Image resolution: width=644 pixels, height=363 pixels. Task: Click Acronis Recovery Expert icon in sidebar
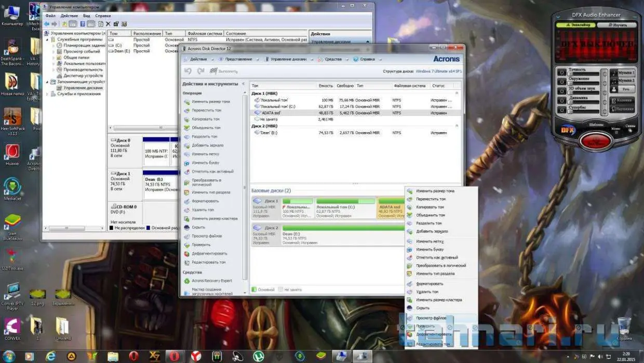click(x=187, y=281)
